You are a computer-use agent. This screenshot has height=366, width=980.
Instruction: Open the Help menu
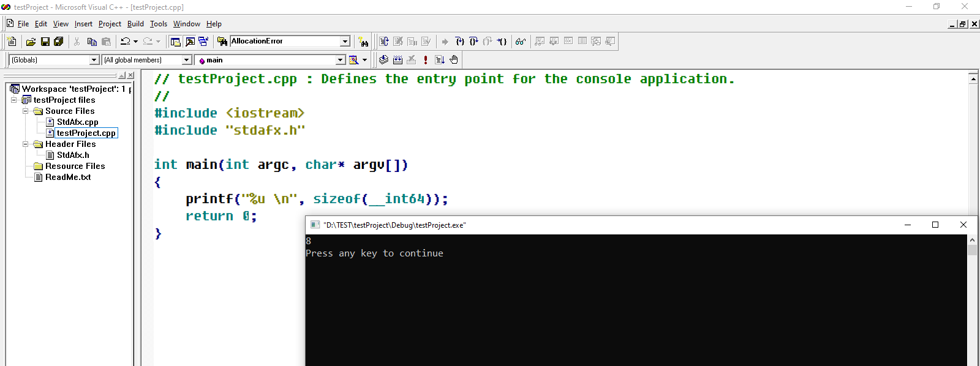(x=214, y=24)
